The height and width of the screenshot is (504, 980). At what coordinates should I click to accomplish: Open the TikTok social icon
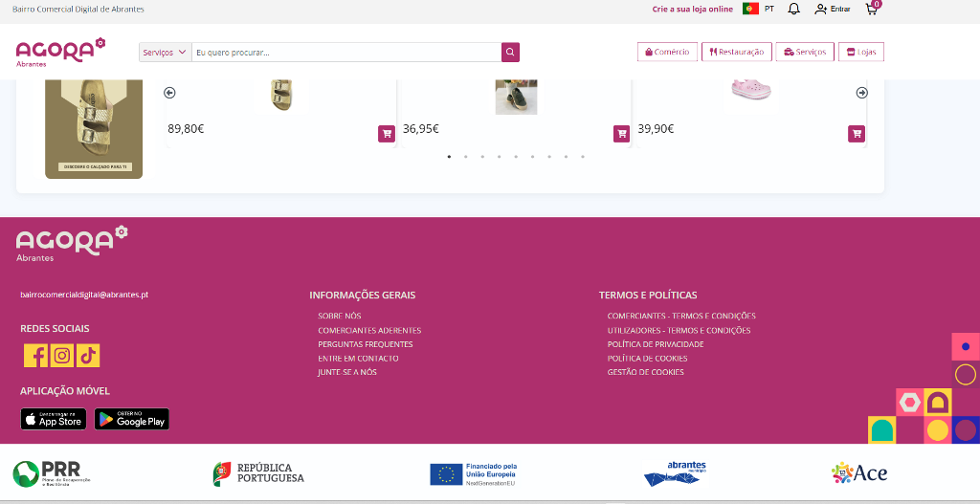pyautogui.click(x=88, y=356)
